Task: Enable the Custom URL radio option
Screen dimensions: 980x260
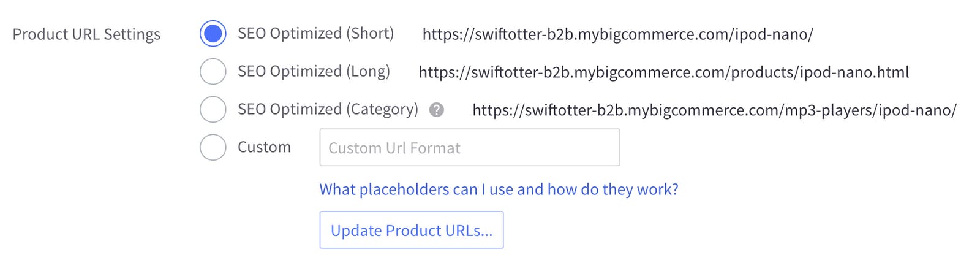Action: 213,147
